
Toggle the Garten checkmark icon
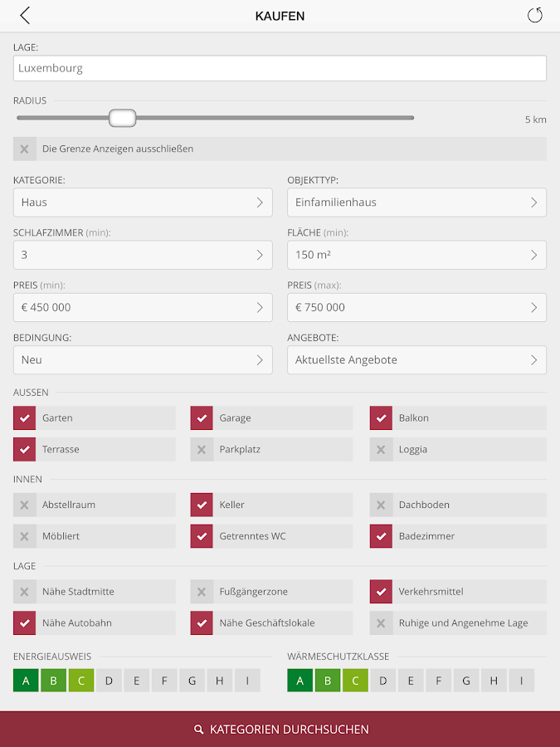[x=25, y=418]
